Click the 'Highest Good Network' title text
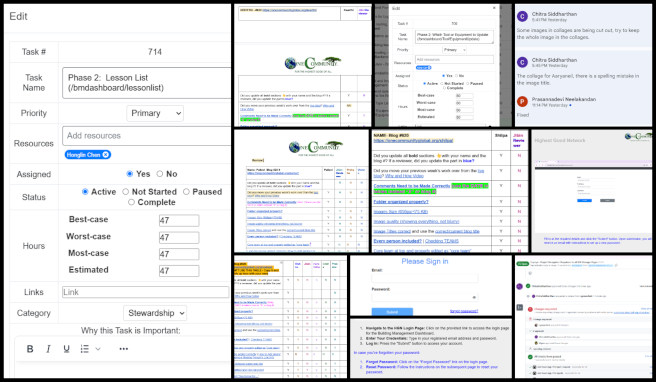This screenshot has height=382, width=656. pyautogui.click(x=560, y=141)
